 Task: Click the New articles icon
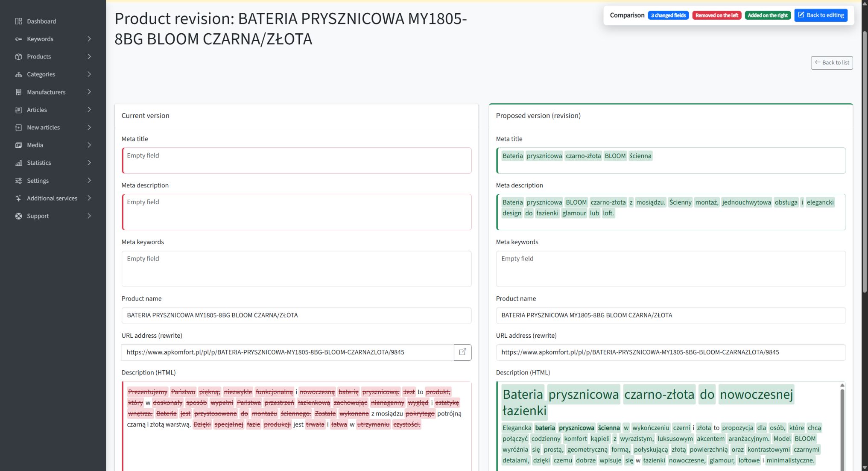[18, 128]
